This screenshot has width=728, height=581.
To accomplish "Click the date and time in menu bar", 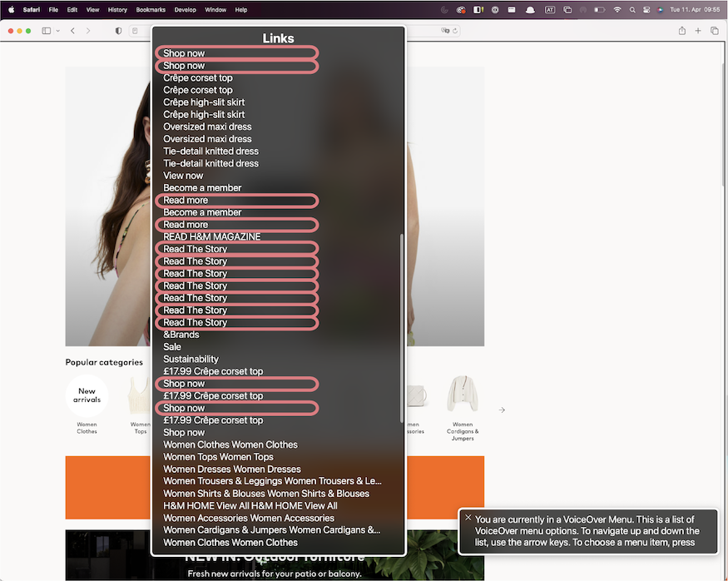I will click(695, 10).
